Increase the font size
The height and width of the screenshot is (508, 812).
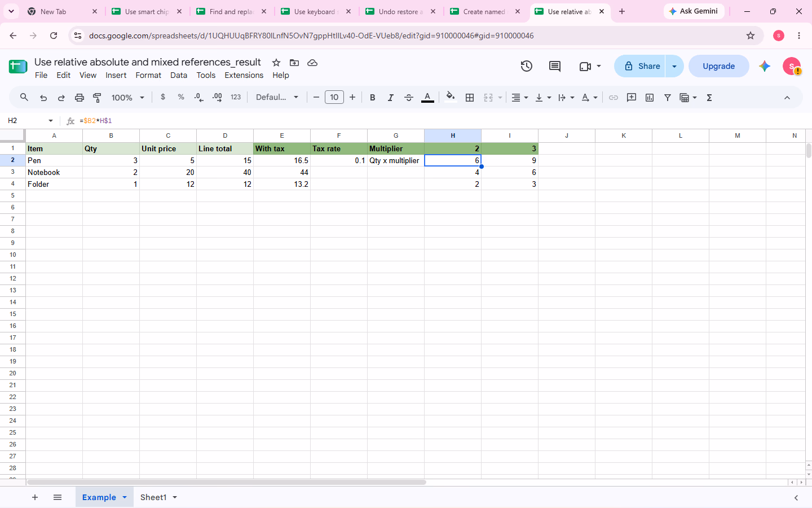(x=352, y=98)
